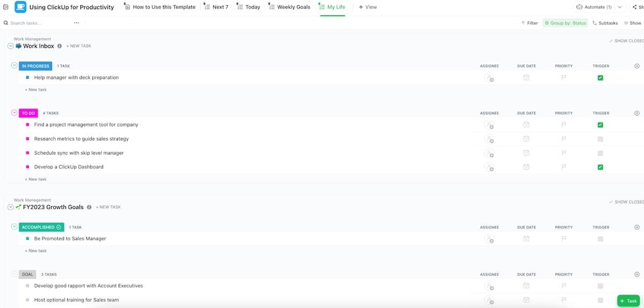The height and width of the screenshot is (308, 644).
Task: Click the blue ClickUp space logo icon
Action: [20, 7]
